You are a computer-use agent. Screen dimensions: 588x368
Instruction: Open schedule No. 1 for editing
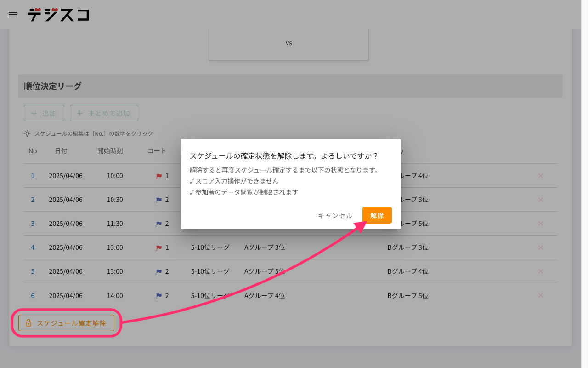(x=33, y=176)
